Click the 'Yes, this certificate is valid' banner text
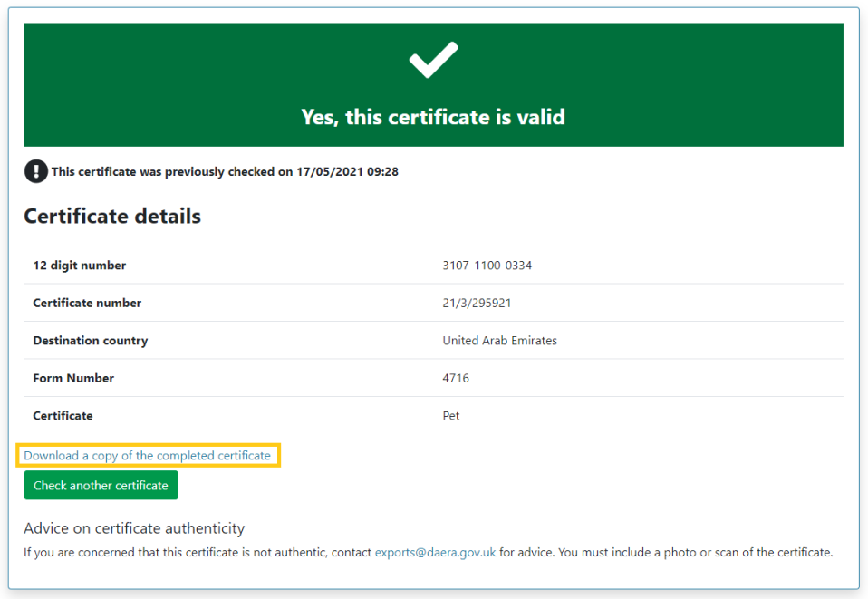The height and width of the screenshot is (599, 868). pos(433,117)
